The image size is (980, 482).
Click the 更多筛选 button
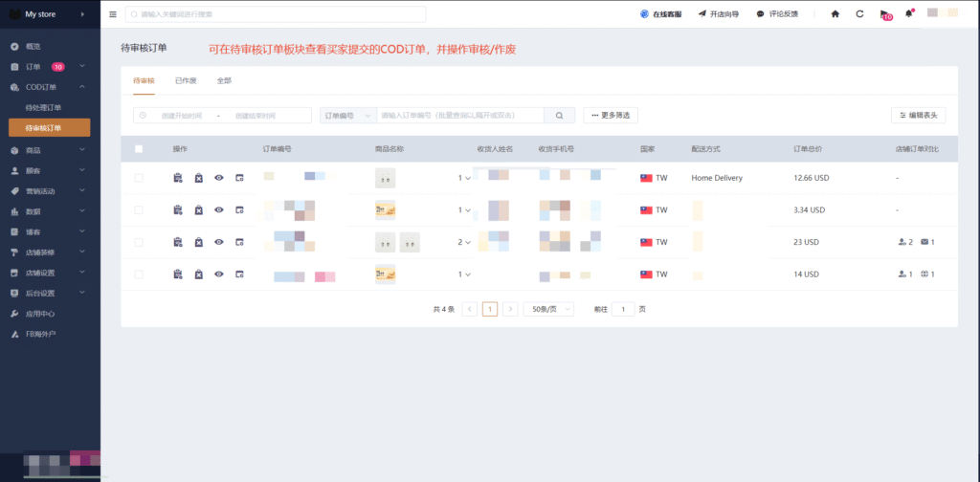coord(611,115)
